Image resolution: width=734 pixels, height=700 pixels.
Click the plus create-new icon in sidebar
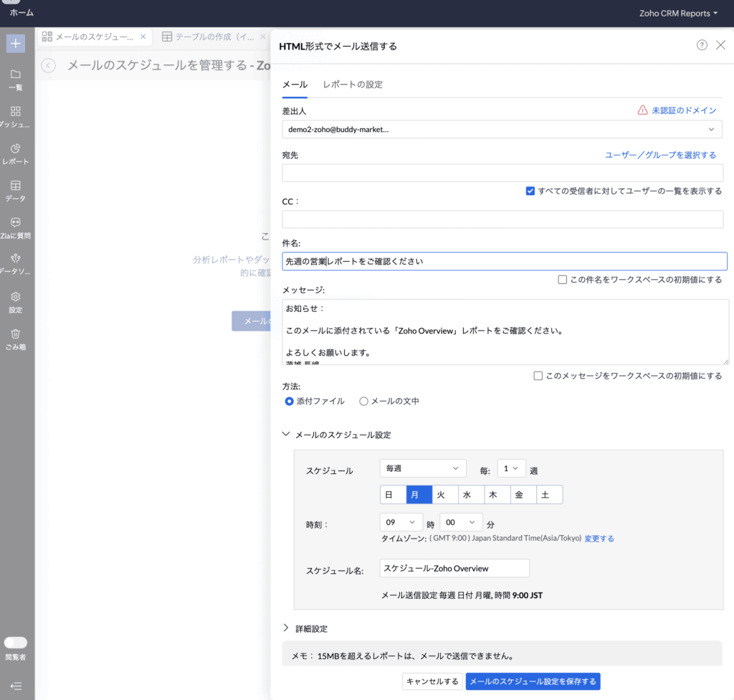pyautogui.click(x=16, y=43)
